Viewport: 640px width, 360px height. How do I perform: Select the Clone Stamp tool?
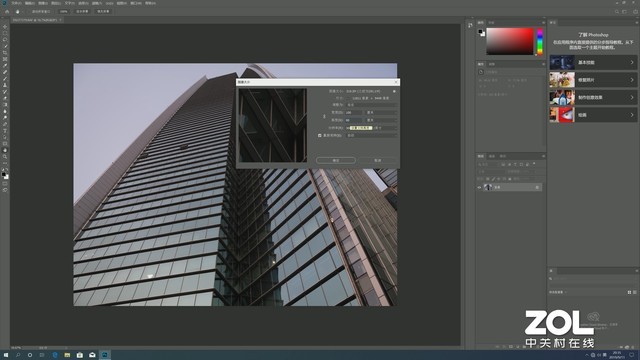click(5, 85)
